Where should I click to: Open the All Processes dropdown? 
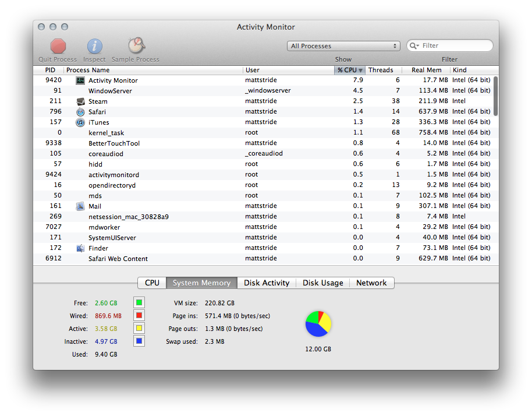pos(343,46)
